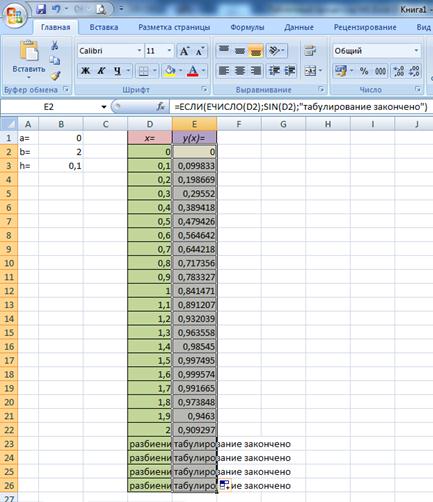Open the Разметка страницы tab
The image size is (433, 502).
click(x=174, y=27)
